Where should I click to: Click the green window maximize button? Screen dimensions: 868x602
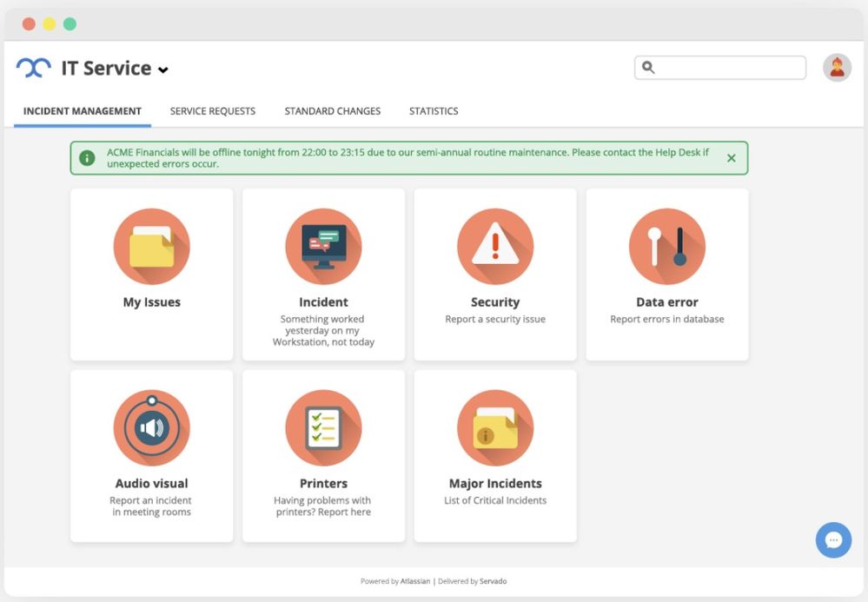click(70, 23)
